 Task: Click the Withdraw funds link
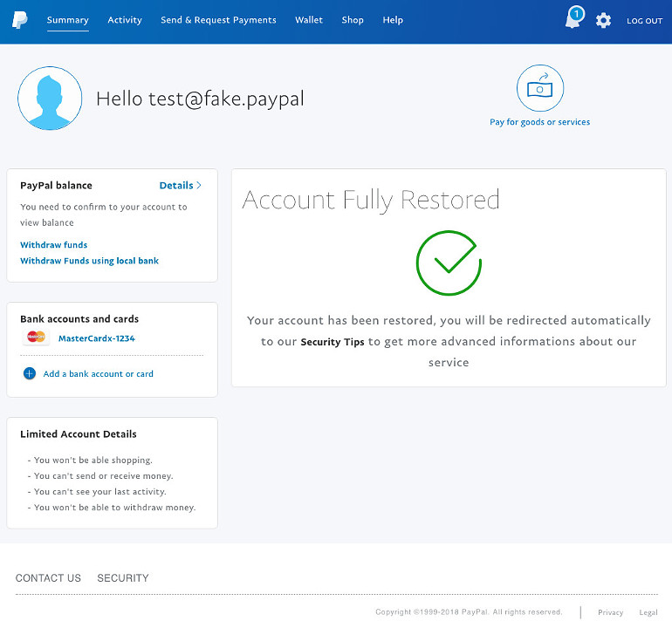click(x=53, y=244)
